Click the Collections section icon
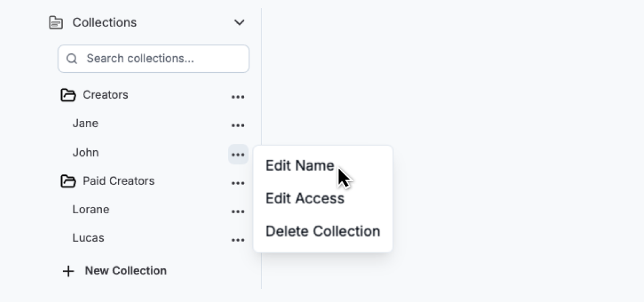Screen dimensions: 644x302 [x=56, y=23]
